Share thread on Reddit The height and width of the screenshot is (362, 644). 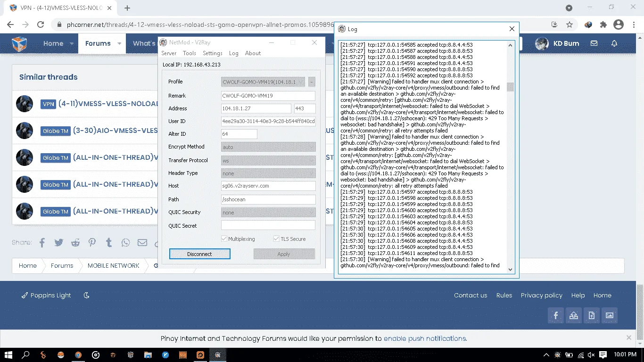coord(75,243)
